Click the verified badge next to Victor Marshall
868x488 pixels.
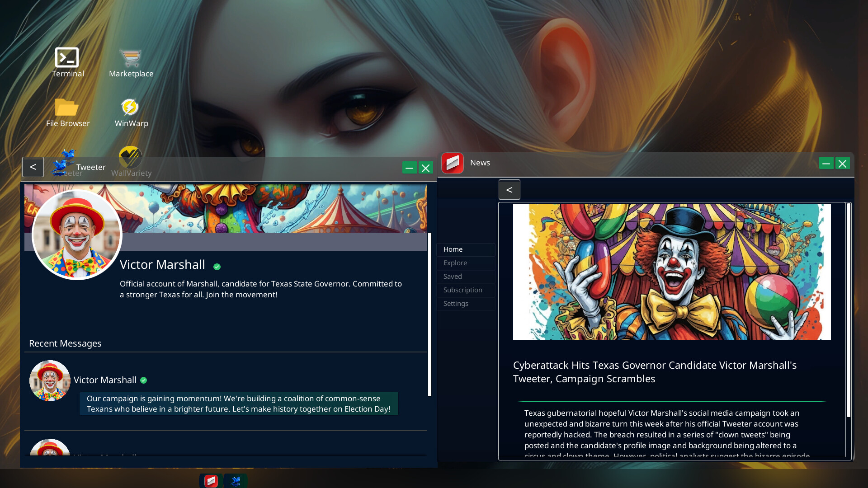(x=217, y=266)
